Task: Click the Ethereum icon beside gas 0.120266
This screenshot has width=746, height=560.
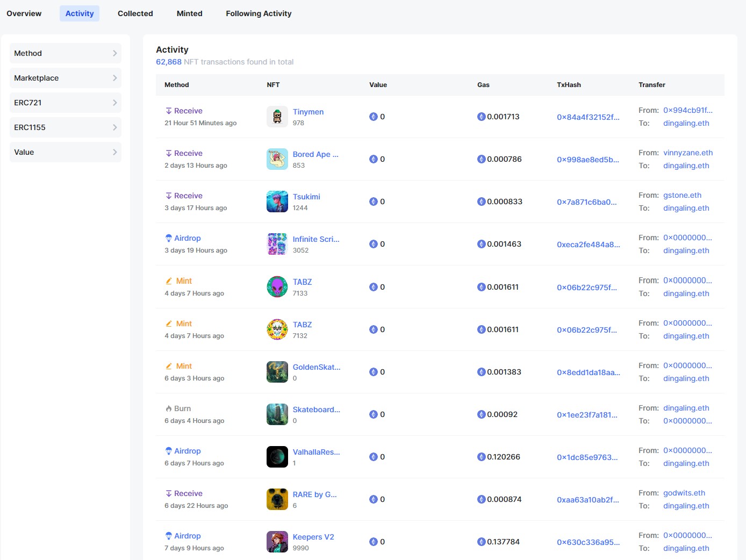Action: (481, 457)
